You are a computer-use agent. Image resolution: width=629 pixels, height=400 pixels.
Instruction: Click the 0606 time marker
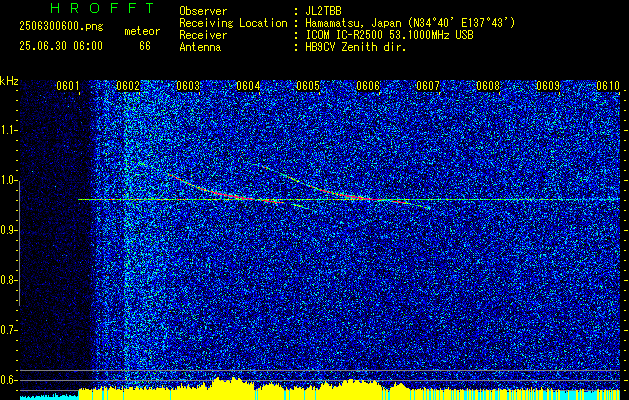[x=368, y=86]
